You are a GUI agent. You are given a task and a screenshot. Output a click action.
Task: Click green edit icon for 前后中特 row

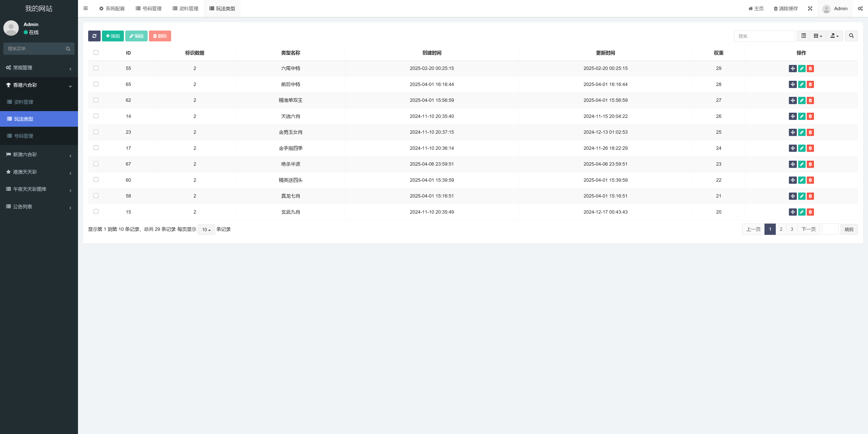tap(802, 84)
